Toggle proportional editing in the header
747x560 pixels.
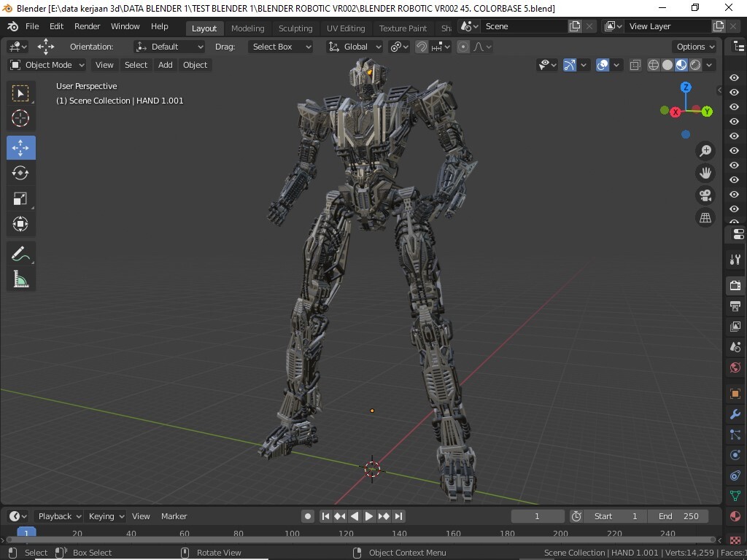[x=463, y=46]
